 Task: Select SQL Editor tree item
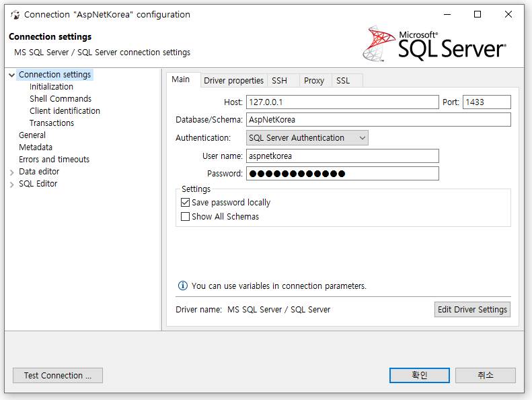38,184
